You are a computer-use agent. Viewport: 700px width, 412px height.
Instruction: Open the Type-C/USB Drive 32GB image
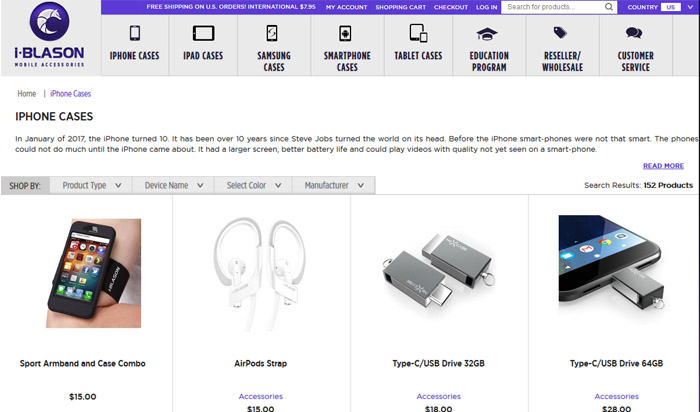tap(439, 271)
